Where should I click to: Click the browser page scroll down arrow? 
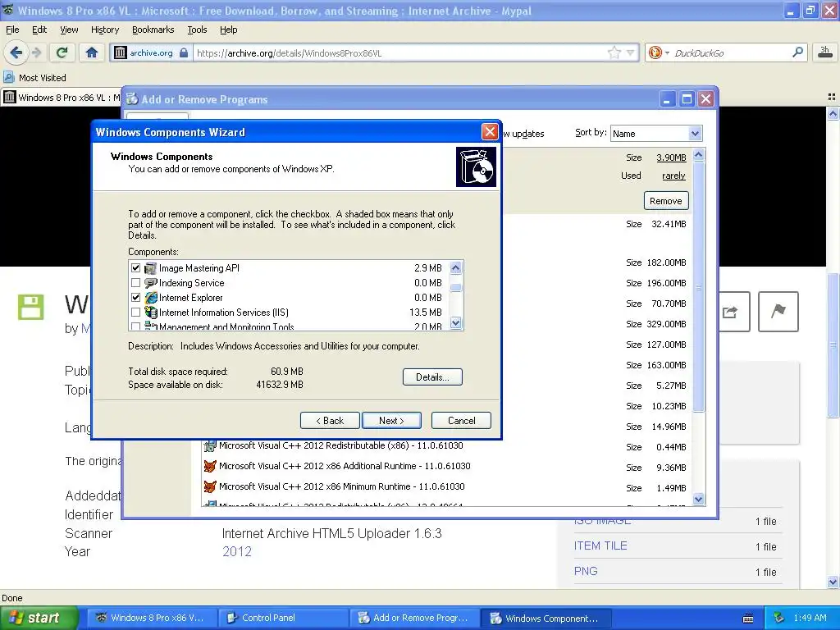pos(833,582)
